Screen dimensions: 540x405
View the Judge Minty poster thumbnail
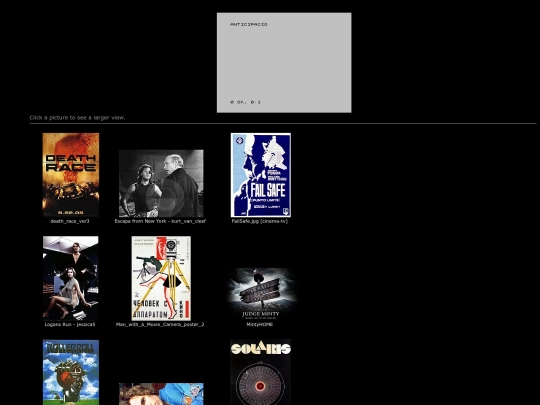click(261, 294)
